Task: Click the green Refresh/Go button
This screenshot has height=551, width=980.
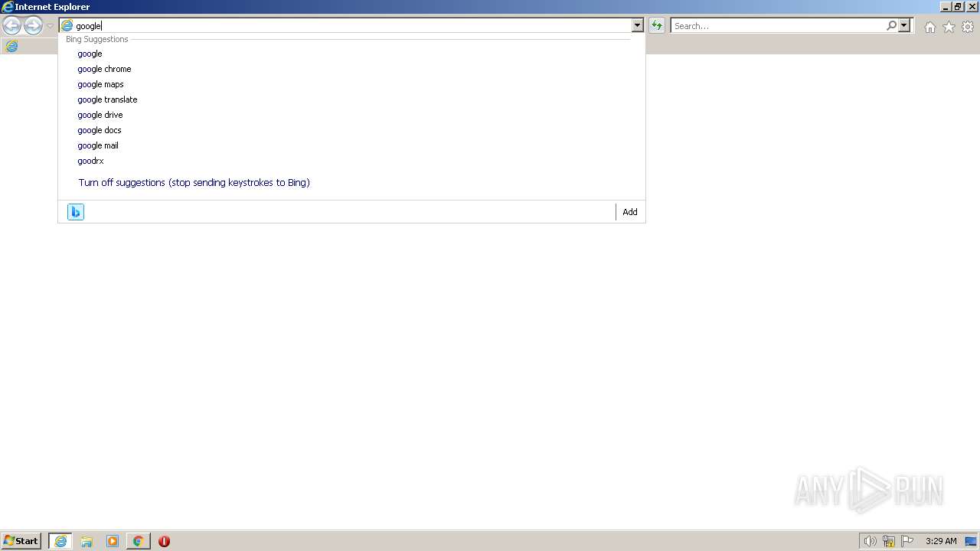Action: [x=657, y=26]
